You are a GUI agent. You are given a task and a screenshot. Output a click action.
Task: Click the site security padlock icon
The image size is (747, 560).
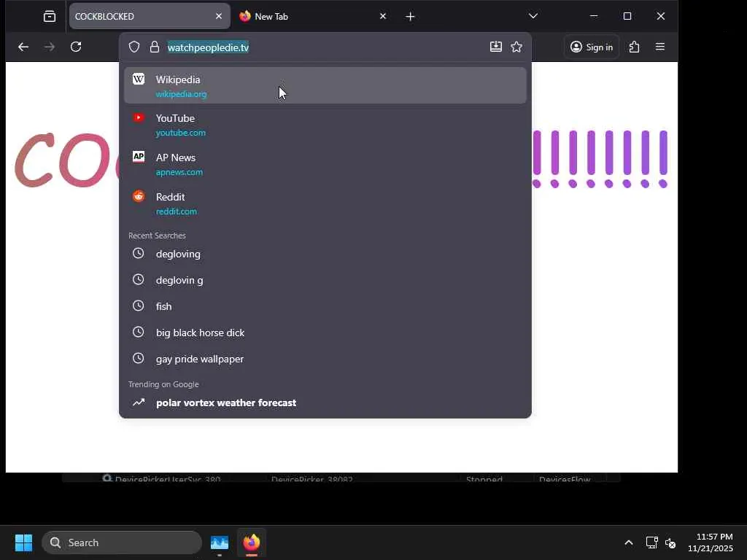click(155, 47)
